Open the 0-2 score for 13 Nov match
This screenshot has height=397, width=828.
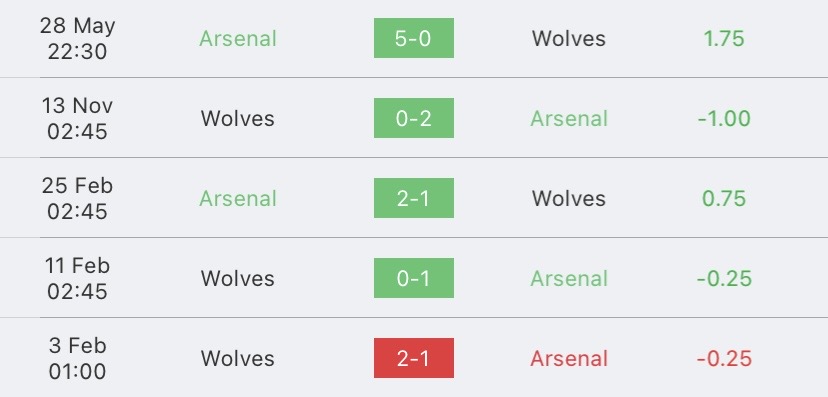(x=413, y=118)
